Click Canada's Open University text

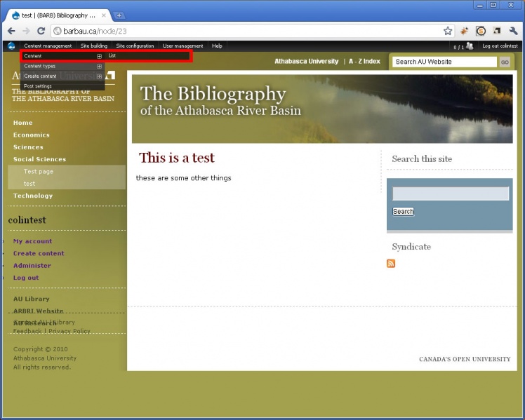[x=465, y=359]
